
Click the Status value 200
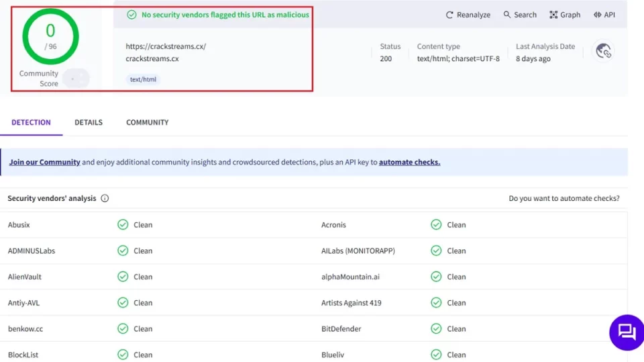coord(386,59)
